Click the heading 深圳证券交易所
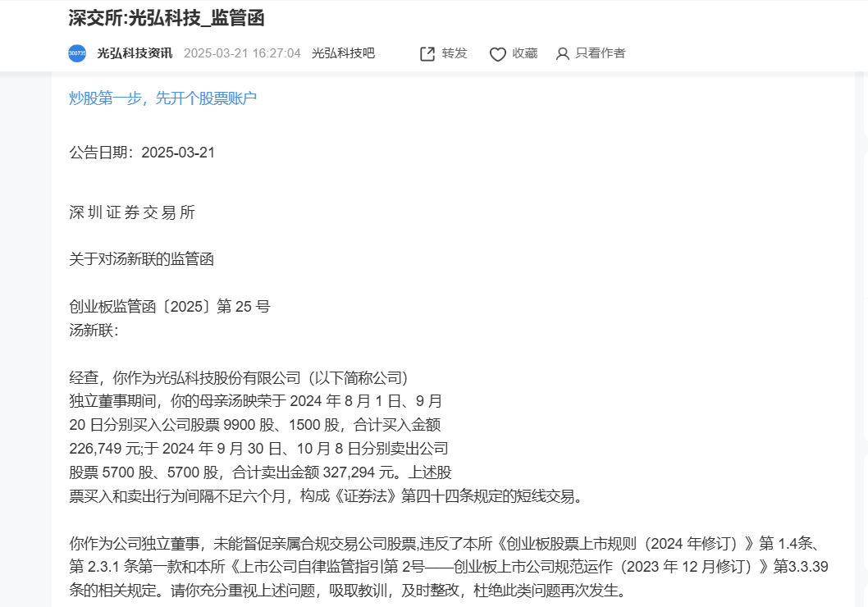This screenshot has height=607, width=868. click(x=132, y=212)
